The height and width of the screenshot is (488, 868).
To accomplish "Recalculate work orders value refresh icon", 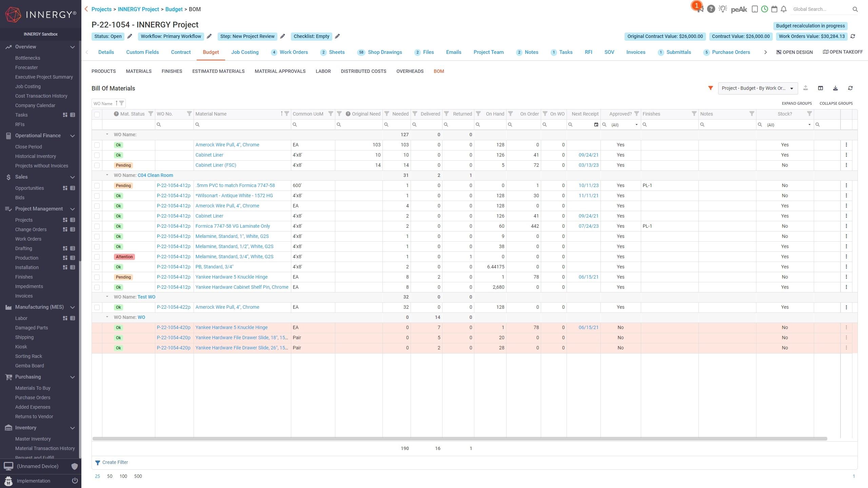I will click(852, 36).
